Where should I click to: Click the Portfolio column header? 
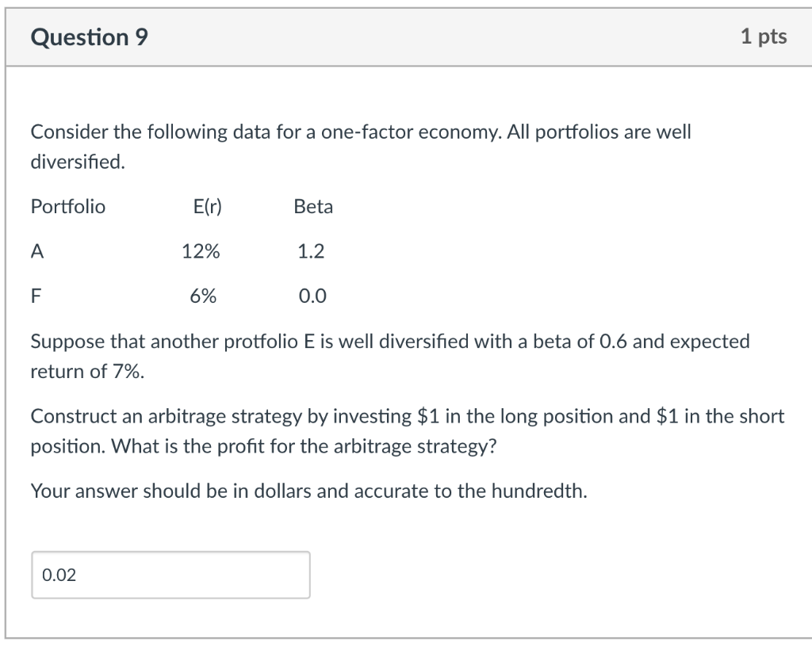click(67, 206)
